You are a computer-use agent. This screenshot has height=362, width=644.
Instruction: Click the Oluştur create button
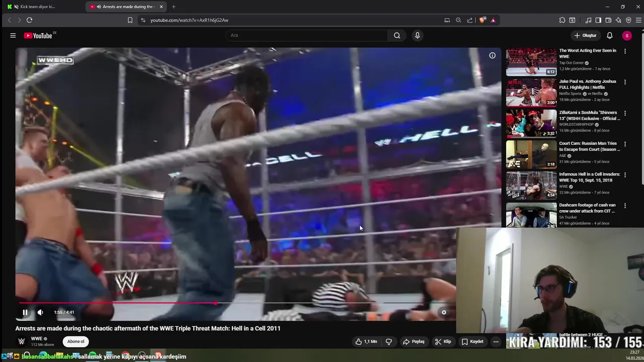coord(585,36)
